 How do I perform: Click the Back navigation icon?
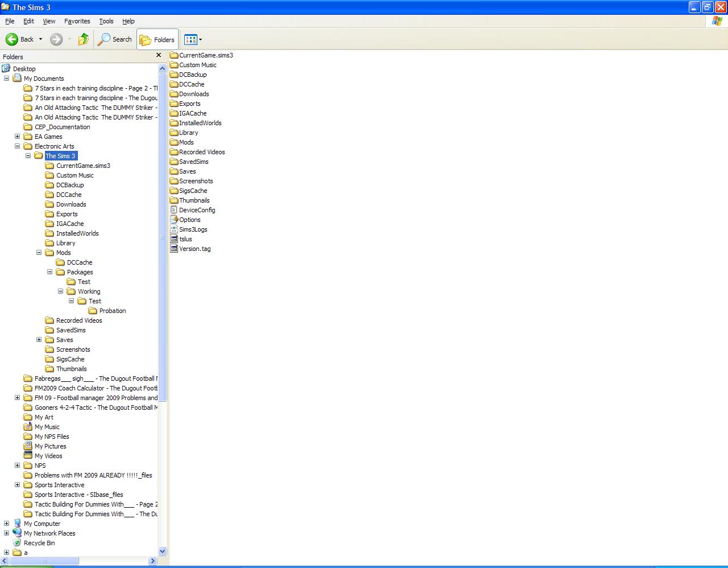click(13, 39)
